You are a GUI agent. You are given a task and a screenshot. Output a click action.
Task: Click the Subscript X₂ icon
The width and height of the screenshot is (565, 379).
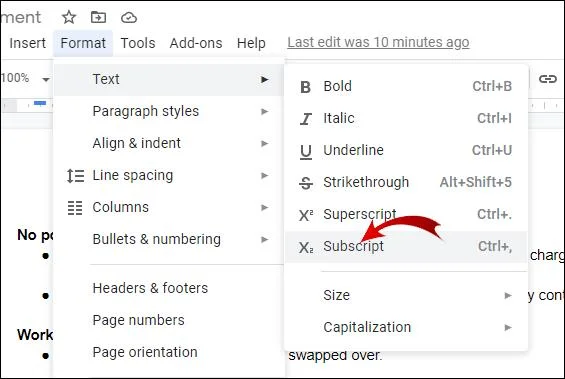(306, 248)
